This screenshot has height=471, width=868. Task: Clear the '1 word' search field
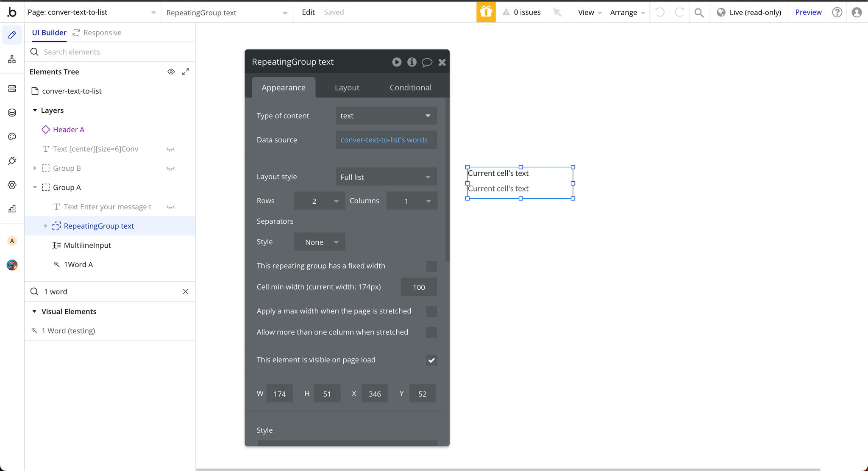pos(186,291)
